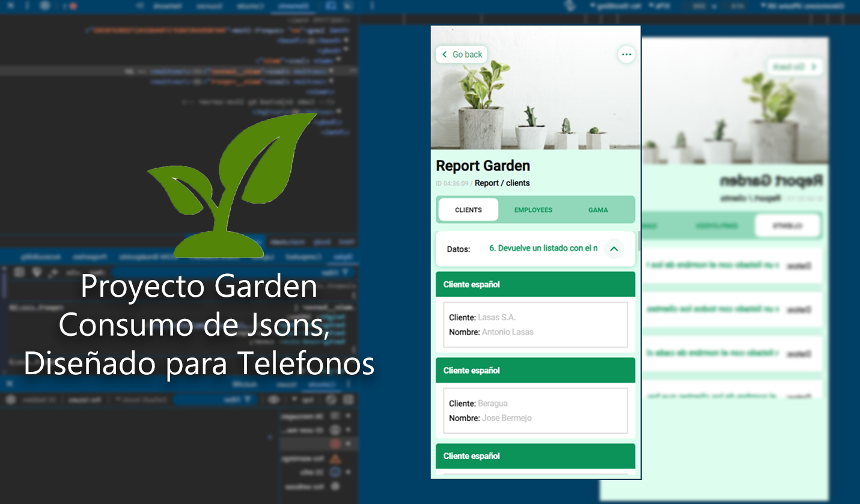Select the CLIENTS tab
The height and width of the screenshot is (504, 860).
point(468,210)
